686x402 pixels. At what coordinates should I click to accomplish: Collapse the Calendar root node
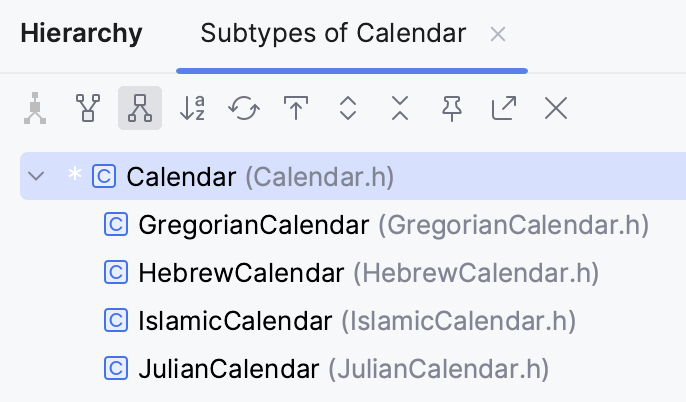click(37, 177)
